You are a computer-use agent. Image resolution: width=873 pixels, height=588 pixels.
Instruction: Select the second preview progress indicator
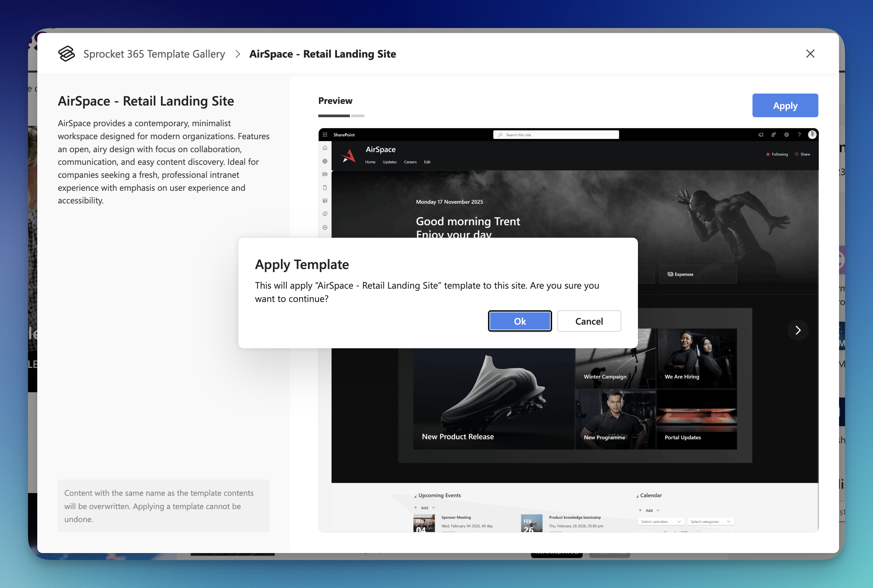[358, 116]
